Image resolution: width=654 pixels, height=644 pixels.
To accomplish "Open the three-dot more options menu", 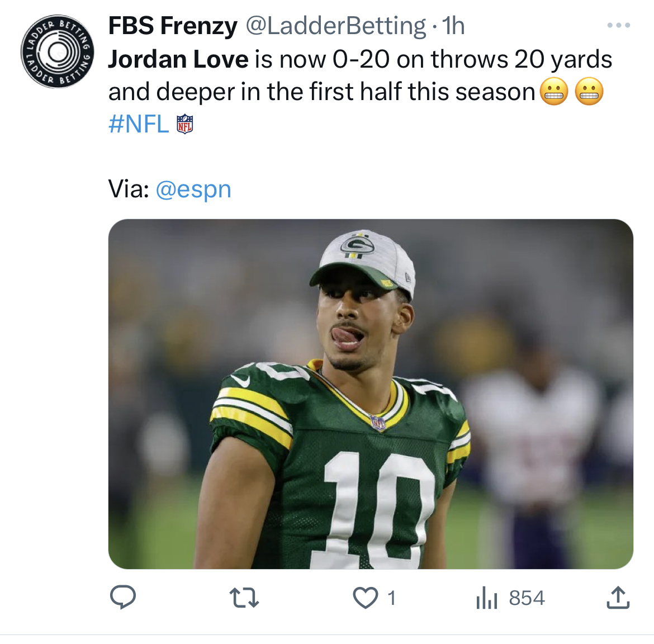I will click(619, 26).
